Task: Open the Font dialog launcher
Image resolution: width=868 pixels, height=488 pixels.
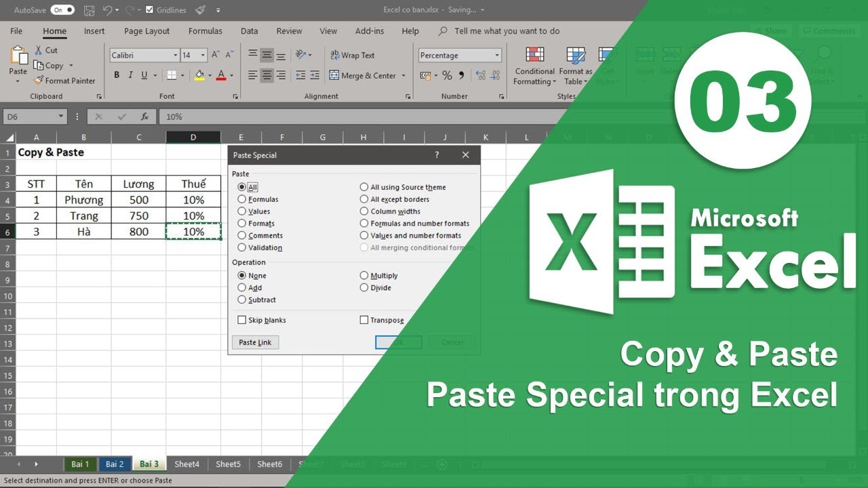Action: [235, 97]
